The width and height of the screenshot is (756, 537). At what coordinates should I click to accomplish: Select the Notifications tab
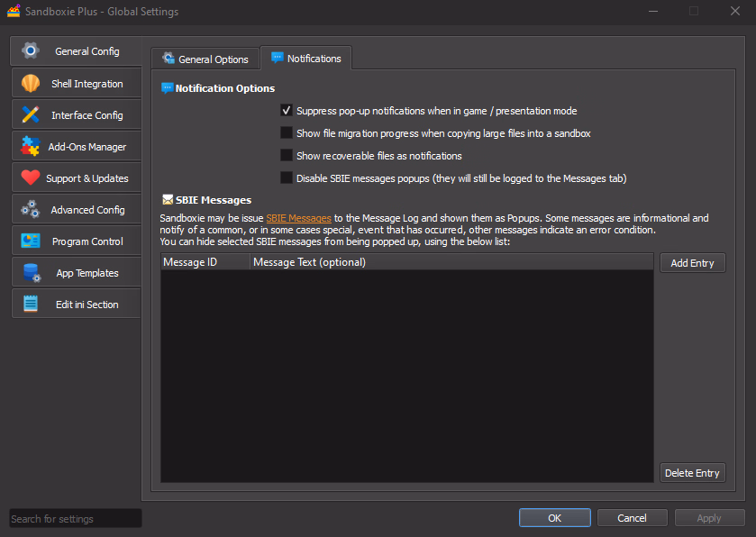pos(306,59)
